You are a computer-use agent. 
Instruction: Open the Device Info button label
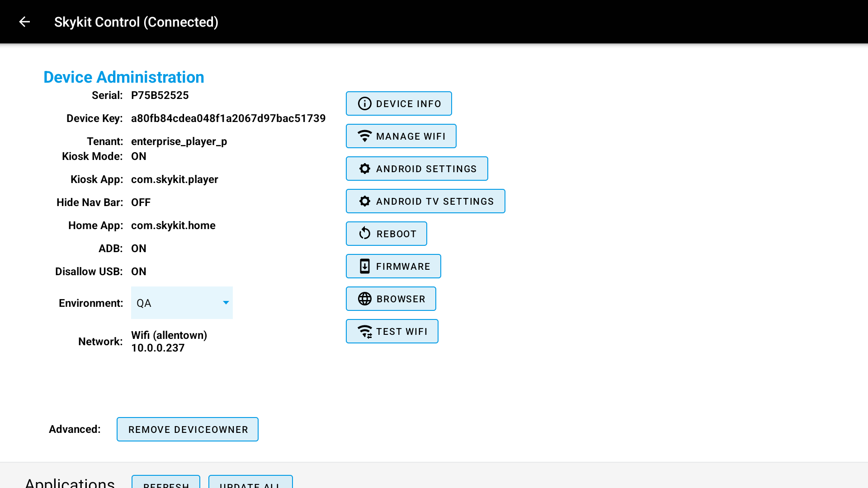409,104
